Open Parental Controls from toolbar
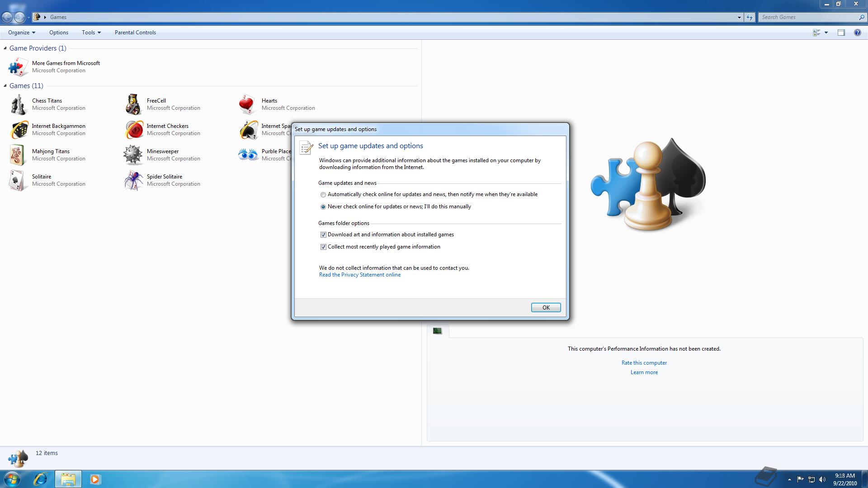Viewport: 868px width, 488px height. click(135, 33)
